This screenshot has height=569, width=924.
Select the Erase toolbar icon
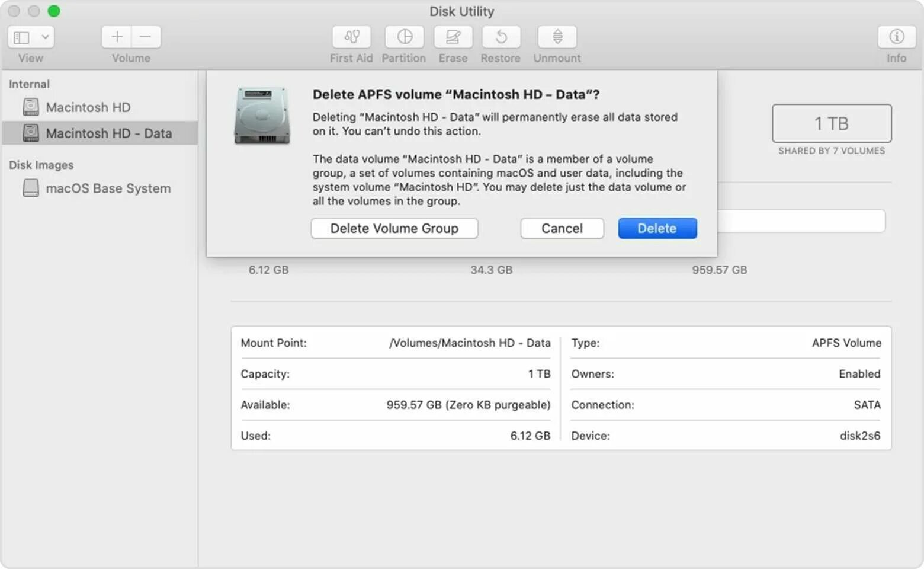coord(453,37)
